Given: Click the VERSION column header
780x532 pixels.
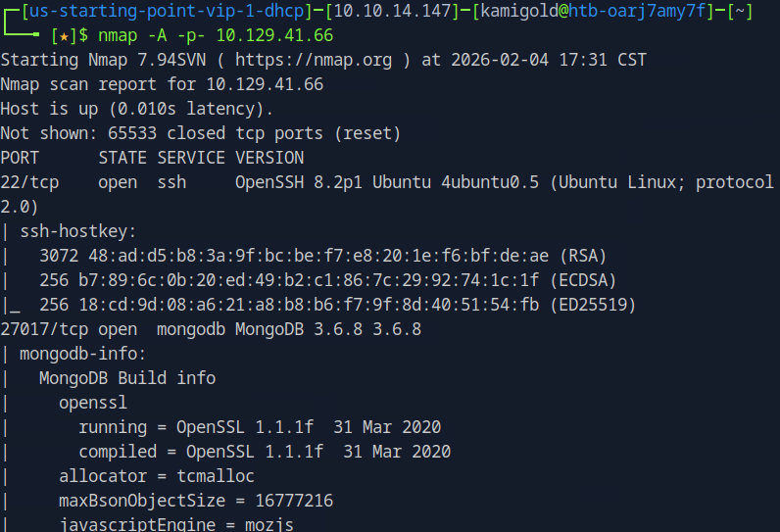Looking at the screenshot, I should pos(269,158).
